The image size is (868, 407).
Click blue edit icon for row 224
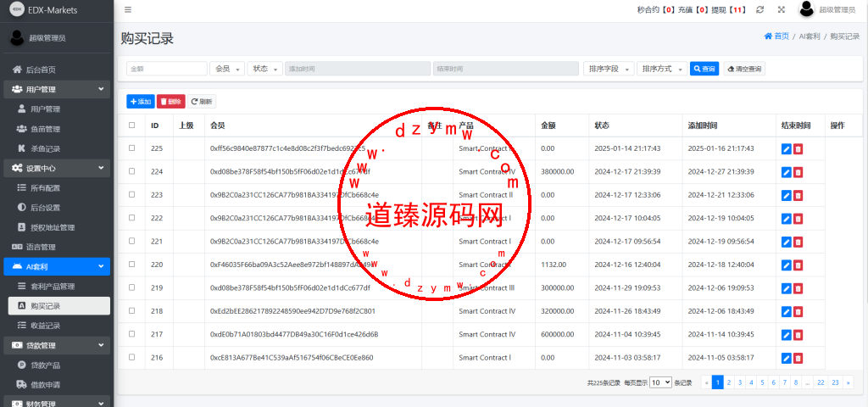[x=786, y=173]
